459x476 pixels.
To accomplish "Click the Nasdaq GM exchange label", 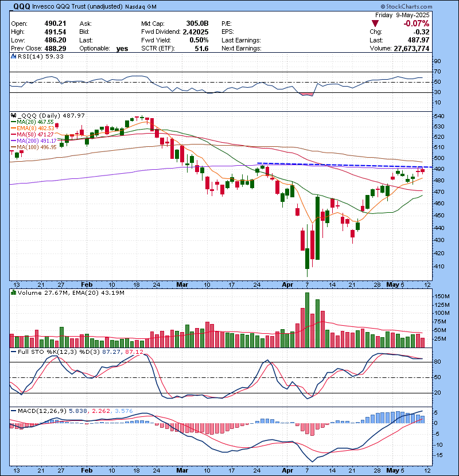I will (141, 7).
